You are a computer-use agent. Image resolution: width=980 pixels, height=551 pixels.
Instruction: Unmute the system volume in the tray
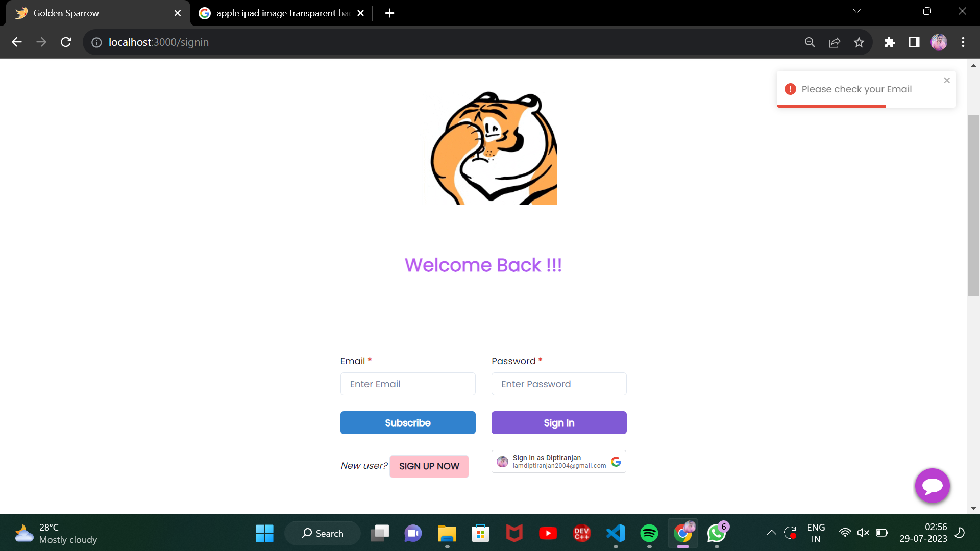click(864, 532)
